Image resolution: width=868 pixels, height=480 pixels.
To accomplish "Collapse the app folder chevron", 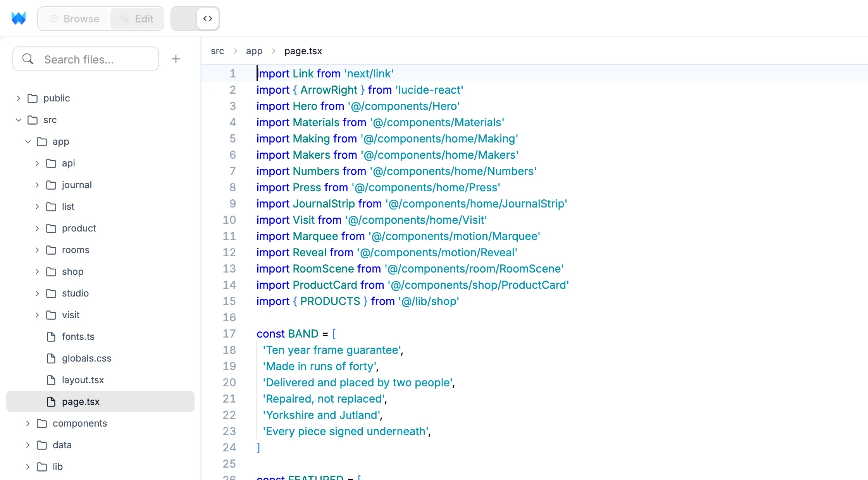I will [x=28, y=142].
